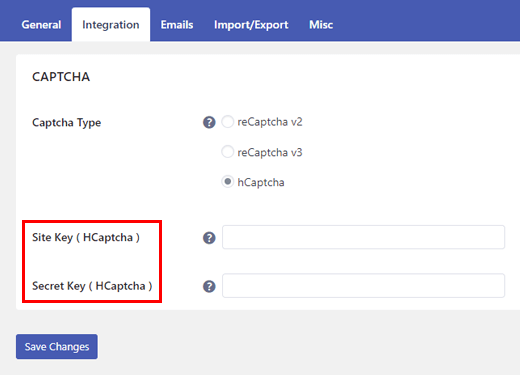
Task: Open the General tab
Action: [x=41, y=25]
